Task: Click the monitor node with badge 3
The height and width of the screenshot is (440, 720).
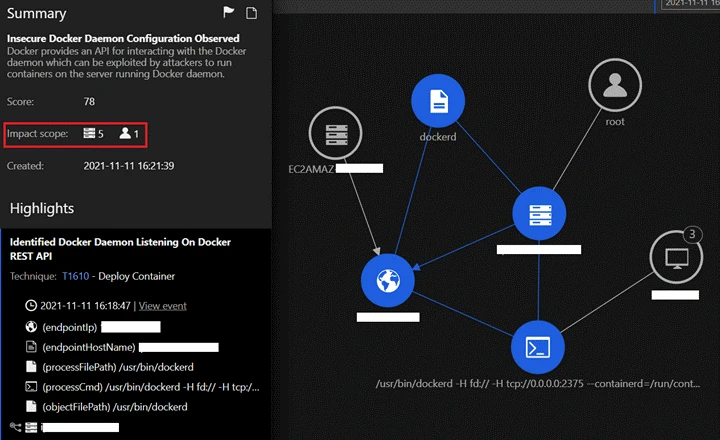Action: pyautogui.click(x=675, y=259)
